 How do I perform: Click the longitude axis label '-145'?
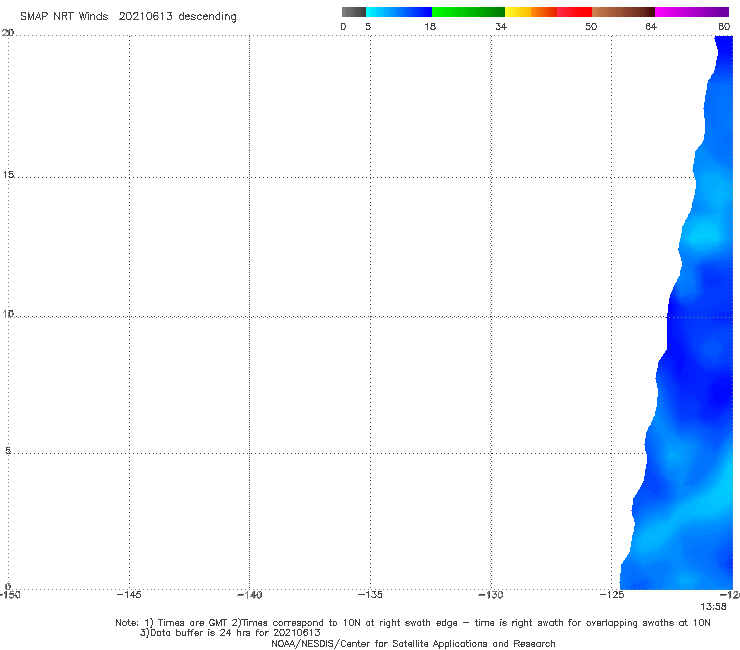tap(129, 595)
